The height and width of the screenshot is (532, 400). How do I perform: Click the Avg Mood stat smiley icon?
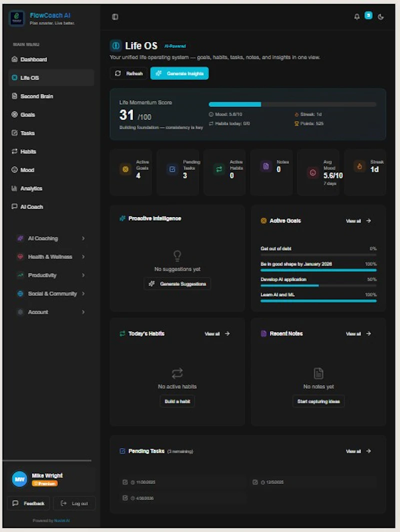[313, 172]
